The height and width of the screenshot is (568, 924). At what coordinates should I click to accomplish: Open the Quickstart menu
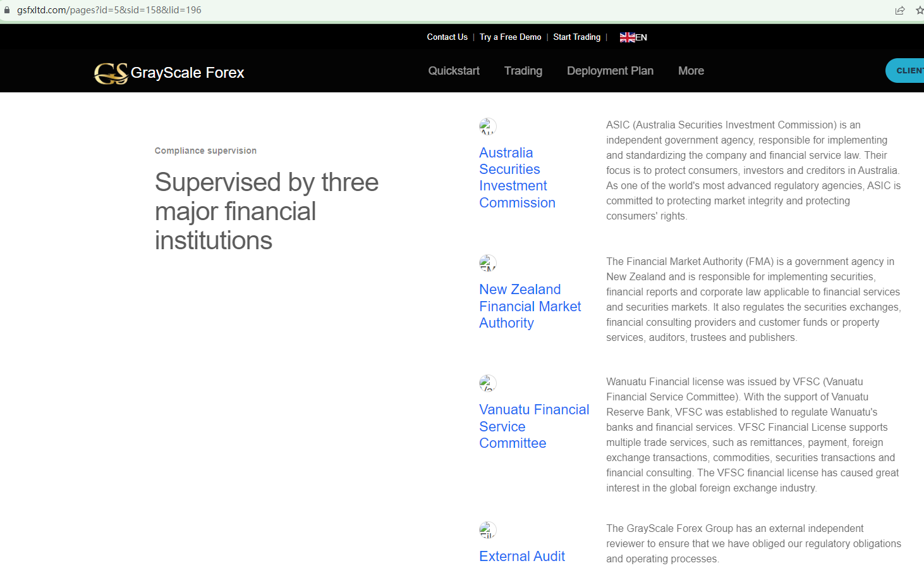coord(454,71)
